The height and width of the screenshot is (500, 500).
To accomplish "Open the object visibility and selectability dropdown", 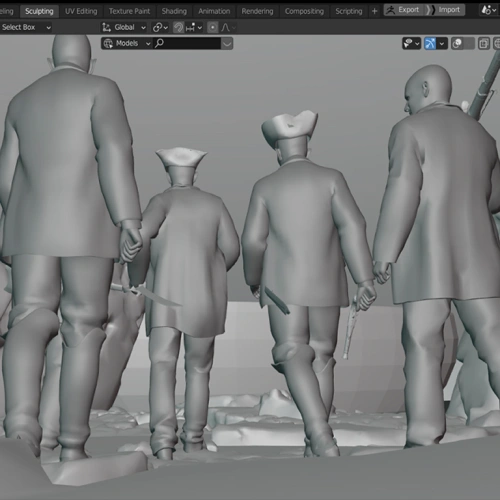I will coord(411,43).
